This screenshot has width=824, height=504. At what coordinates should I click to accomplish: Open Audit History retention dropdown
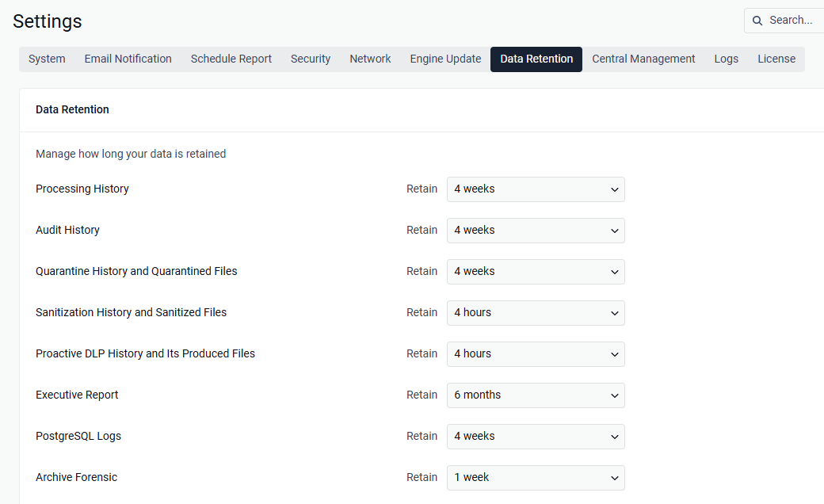(x=536, y=230)
